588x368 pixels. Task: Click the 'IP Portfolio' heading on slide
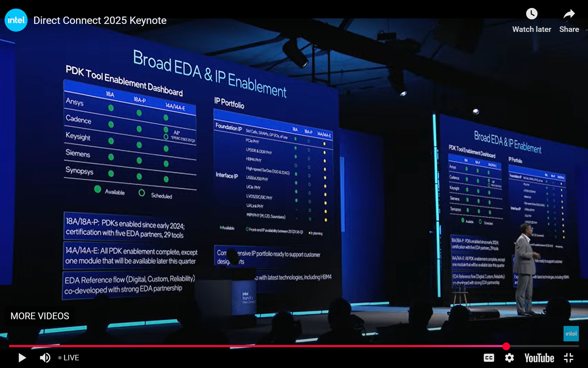point(229,103)
